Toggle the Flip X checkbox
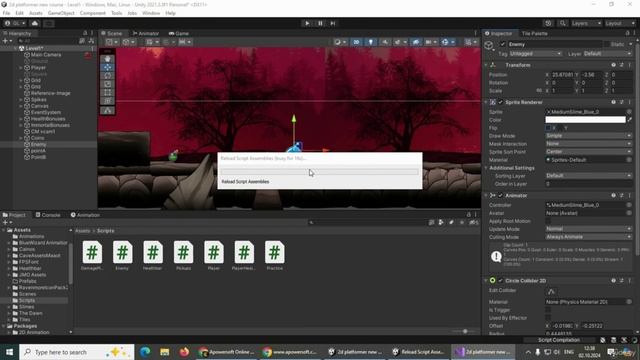The height and width of the screenshot is (360, 640). (548, 128)
